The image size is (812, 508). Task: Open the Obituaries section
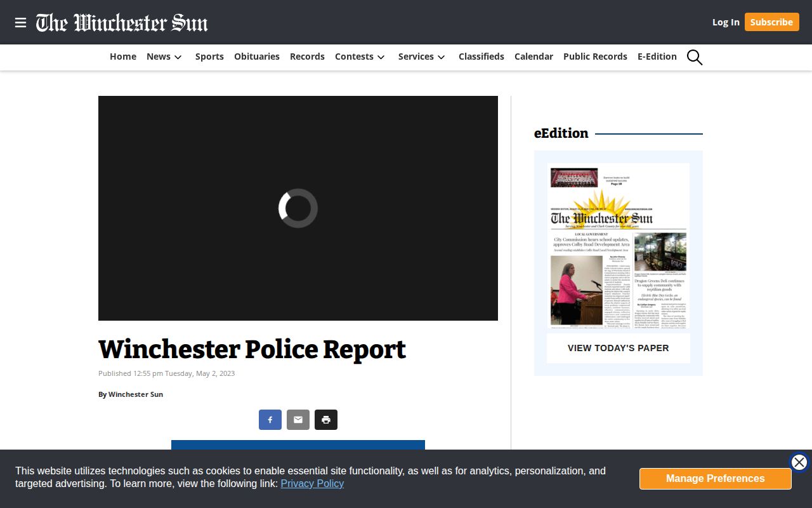click(x=257, y=57)
